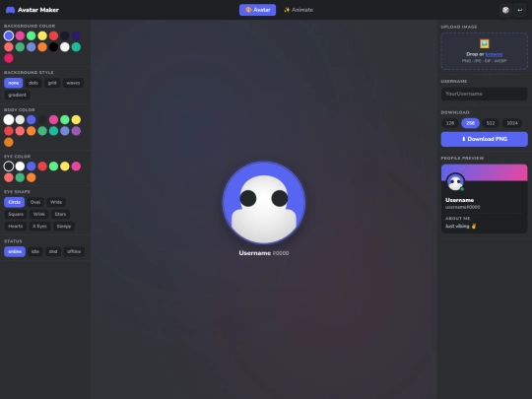Pick the selected blue background color swatch
The image size is (532, 399).
click(9, 35)
